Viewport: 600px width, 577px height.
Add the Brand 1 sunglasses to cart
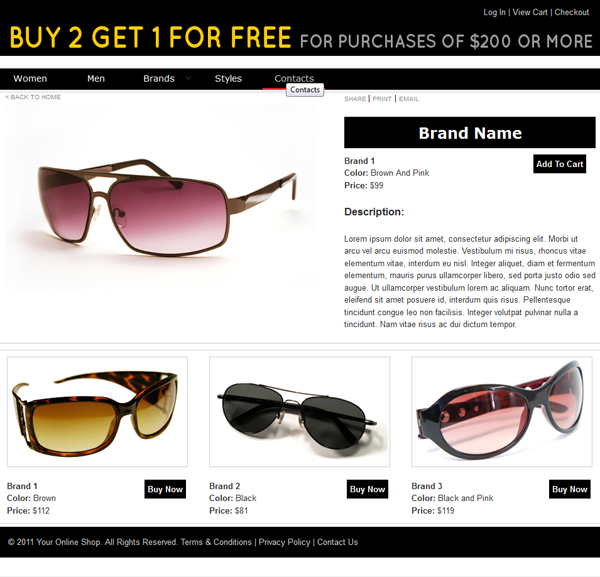tap(559, 164)
